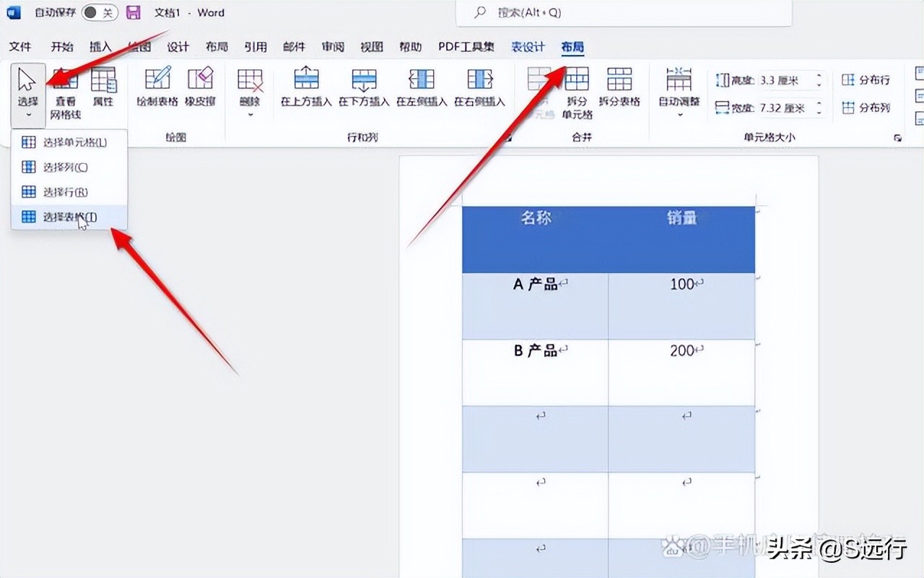This screenshot has height=578, width=924.
Task: Click the A 产品 table cell
Action: click(x=536, y=306)
